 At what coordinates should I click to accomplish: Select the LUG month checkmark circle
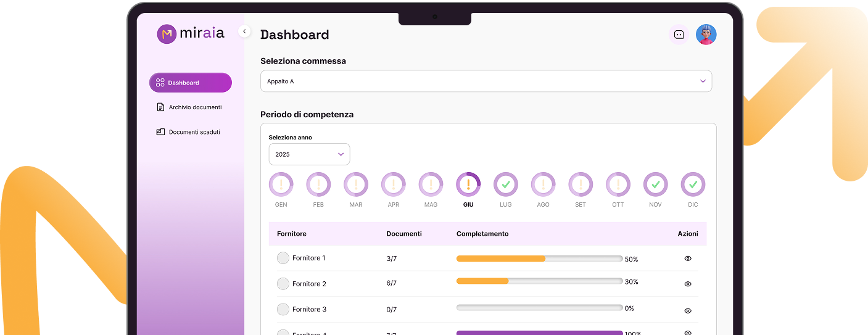(506, 184)
